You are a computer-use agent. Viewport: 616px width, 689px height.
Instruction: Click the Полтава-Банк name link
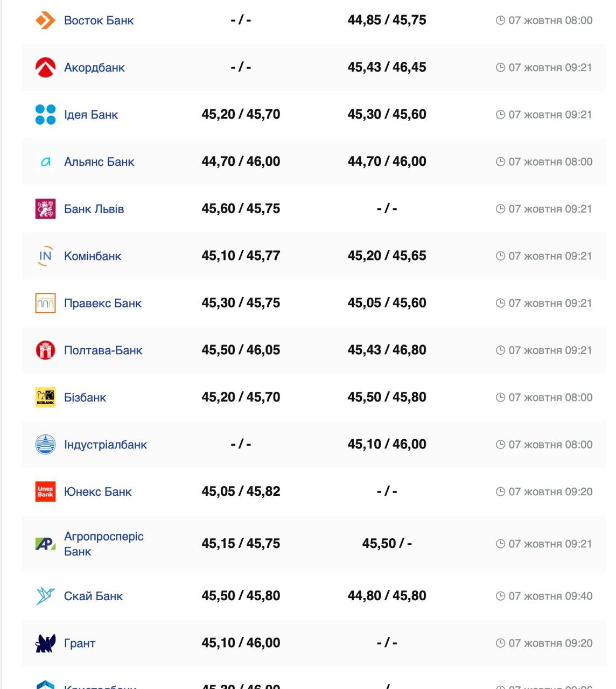[103, 350]
